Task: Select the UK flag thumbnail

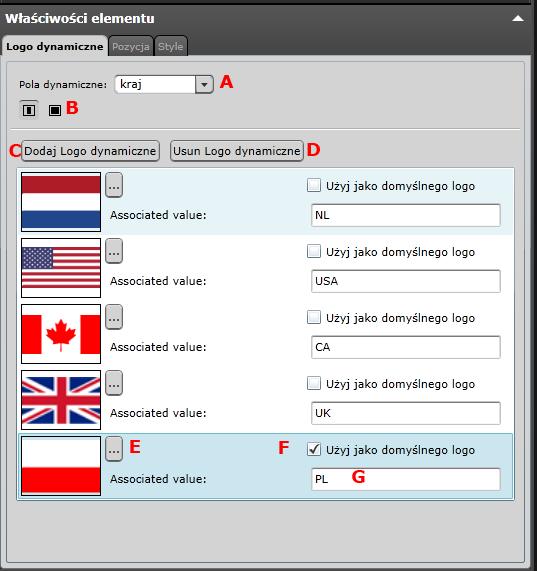Action: click(61, 400)
